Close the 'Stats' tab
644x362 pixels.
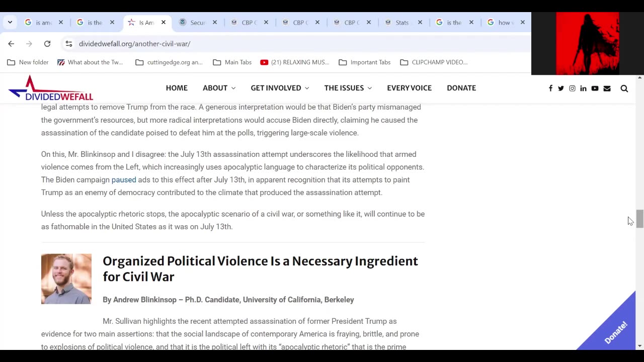pyautogui.click(x=420, y=22)
